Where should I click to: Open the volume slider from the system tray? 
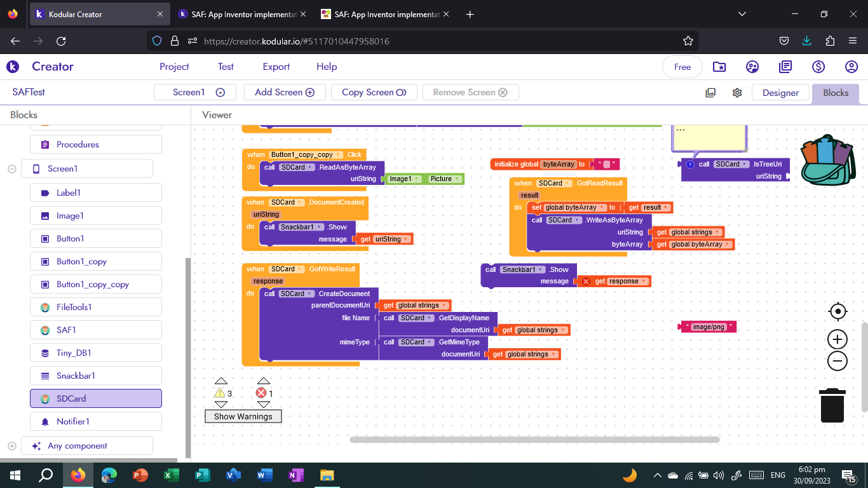pyautogui.click(x=719, y=475)
